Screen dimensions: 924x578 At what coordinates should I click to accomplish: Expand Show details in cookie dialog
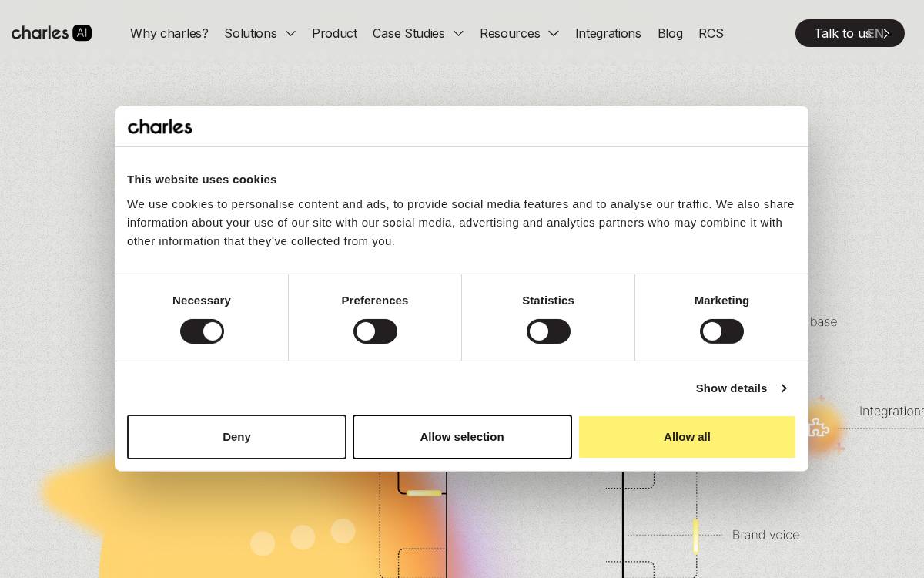tap(741, 388)
